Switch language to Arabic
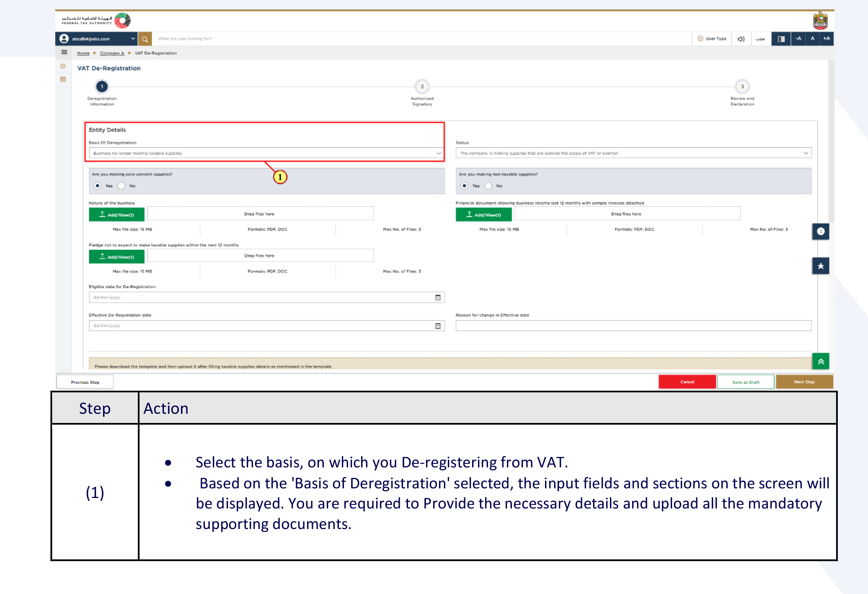 [x=761, y=39]
